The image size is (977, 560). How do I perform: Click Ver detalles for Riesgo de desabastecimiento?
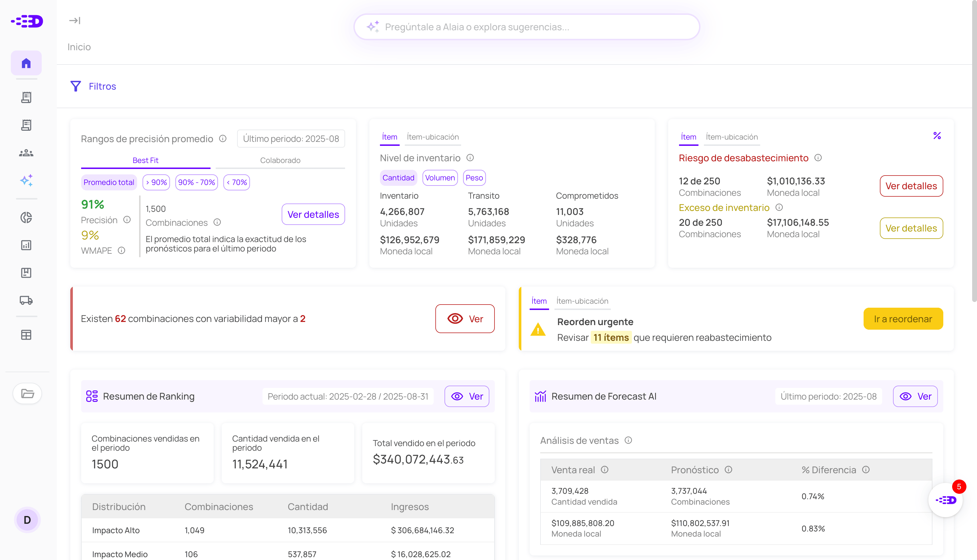[911, 186]
